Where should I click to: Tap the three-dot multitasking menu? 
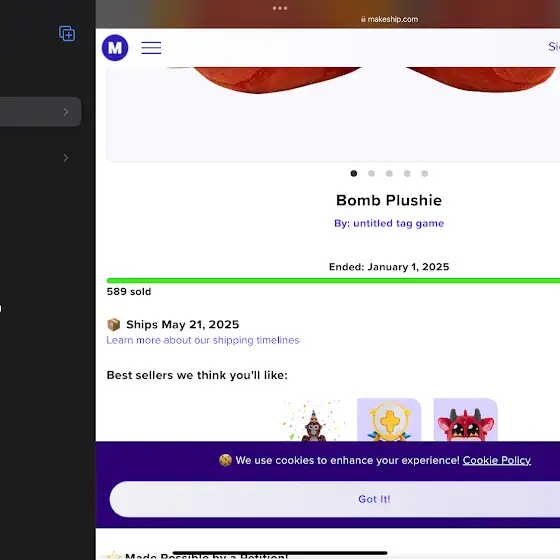click(x=280, y=8)
